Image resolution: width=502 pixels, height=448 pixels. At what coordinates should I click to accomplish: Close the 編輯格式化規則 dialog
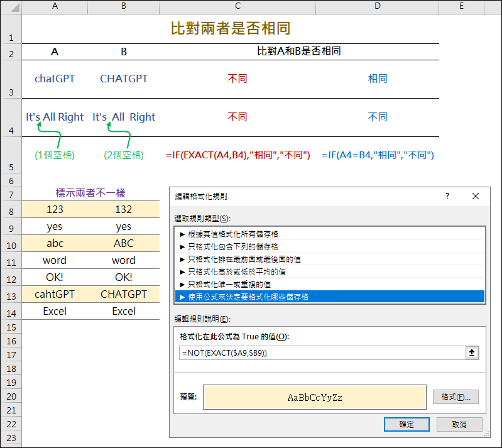tap(474, 197)
